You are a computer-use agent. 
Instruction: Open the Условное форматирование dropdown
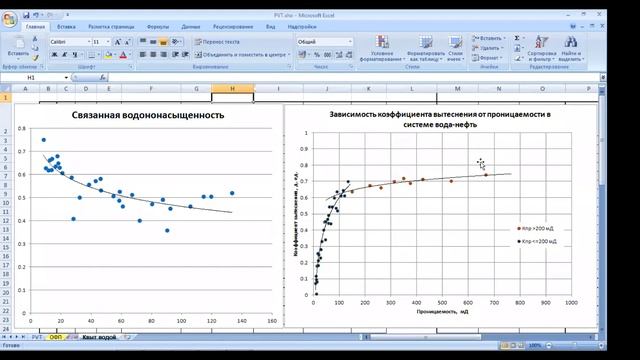[x=382, y=48]
